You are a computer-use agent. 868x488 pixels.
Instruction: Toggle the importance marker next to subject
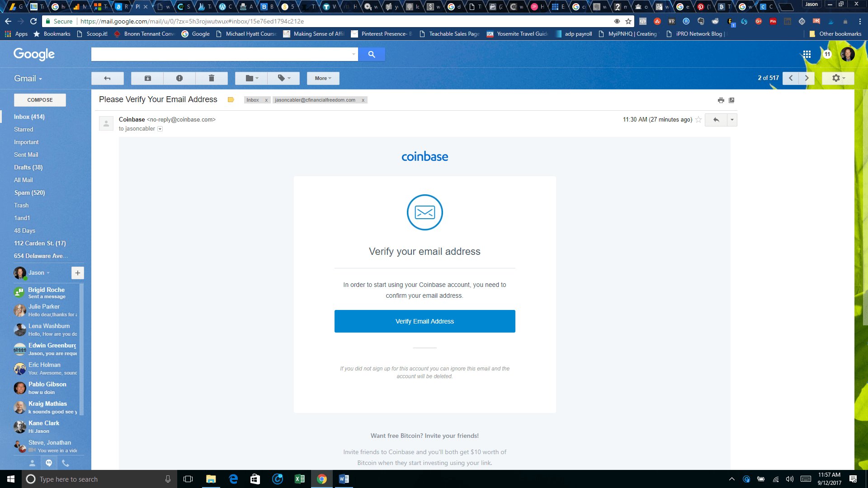point(231,100)
